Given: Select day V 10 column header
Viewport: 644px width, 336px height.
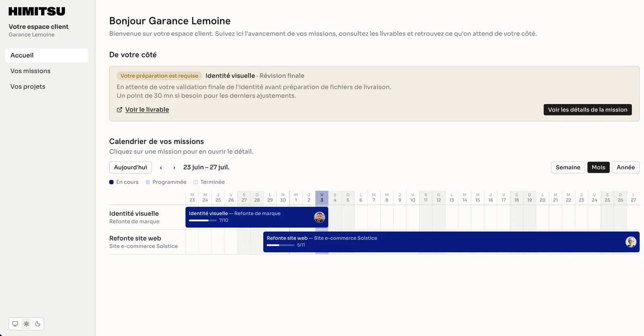Looking at the screenshot, I should click(x=413, y=197).
